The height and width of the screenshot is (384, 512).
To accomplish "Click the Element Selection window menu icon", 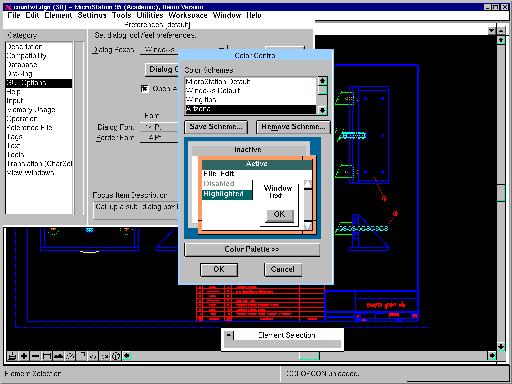I will tap(229, 335).
